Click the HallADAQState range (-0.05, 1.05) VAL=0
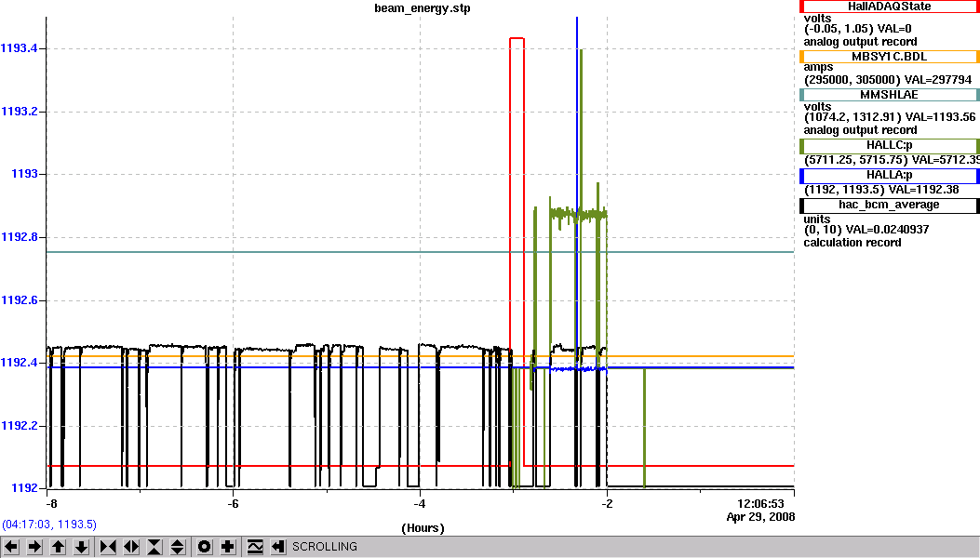Screen dimensions: 980x558 [x=857, y=29]
